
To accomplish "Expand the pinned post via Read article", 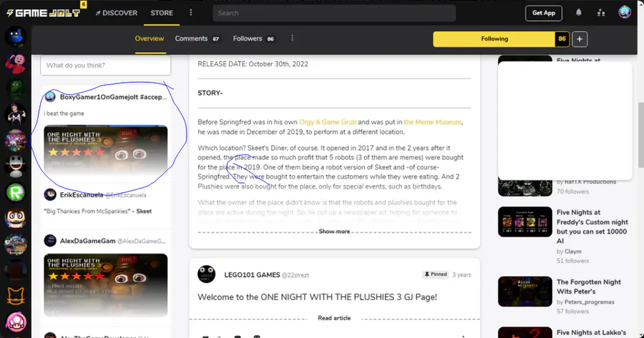I will pos(334,318).
